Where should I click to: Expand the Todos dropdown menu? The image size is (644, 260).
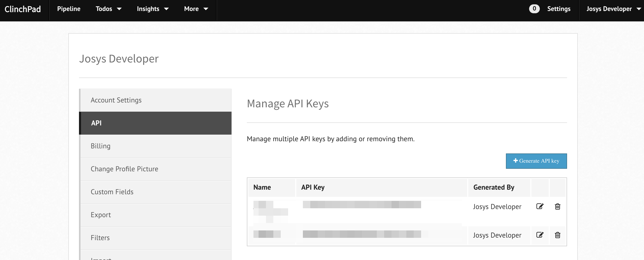[109, 9]
